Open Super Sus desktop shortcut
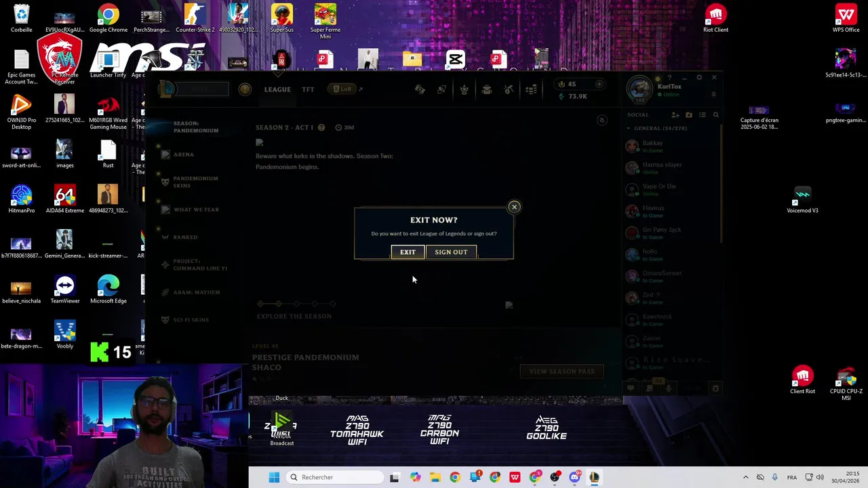 281,19
